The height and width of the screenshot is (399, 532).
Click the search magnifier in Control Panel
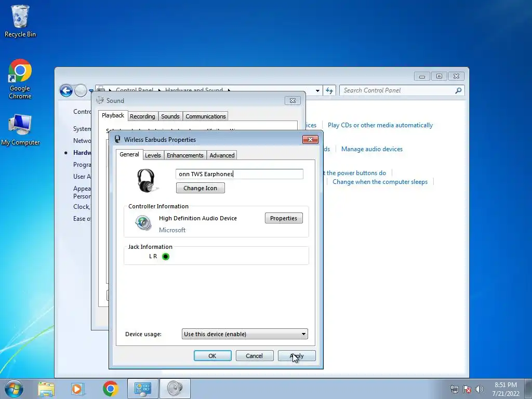pos(458,90)
